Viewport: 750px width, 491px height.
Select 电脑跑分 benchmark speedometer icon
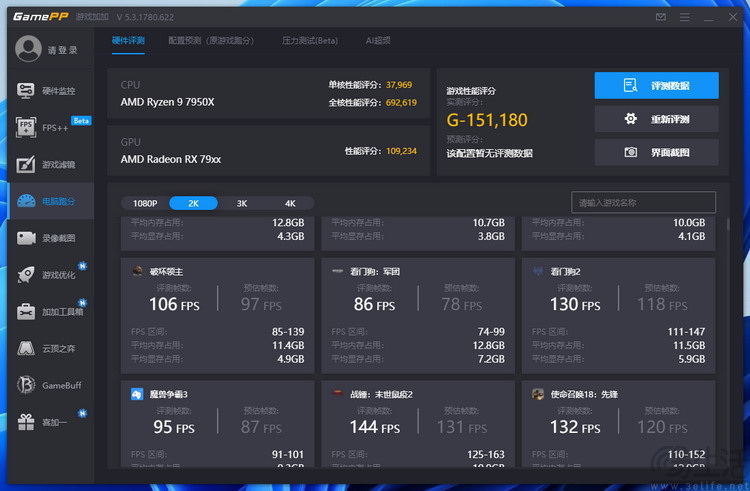pyautogui.click(x=26, y=201)
